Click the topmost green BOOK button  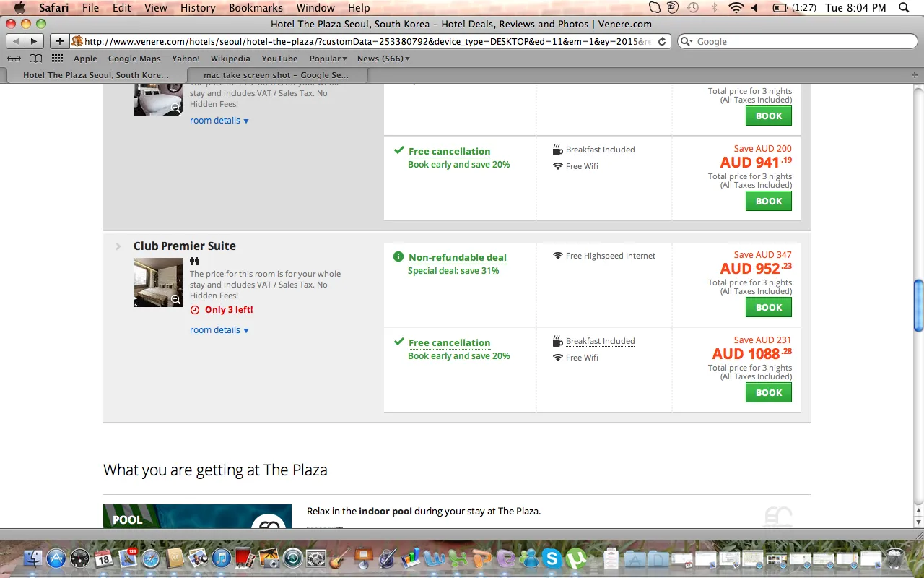pyautogui.click(x=769, y=116)
